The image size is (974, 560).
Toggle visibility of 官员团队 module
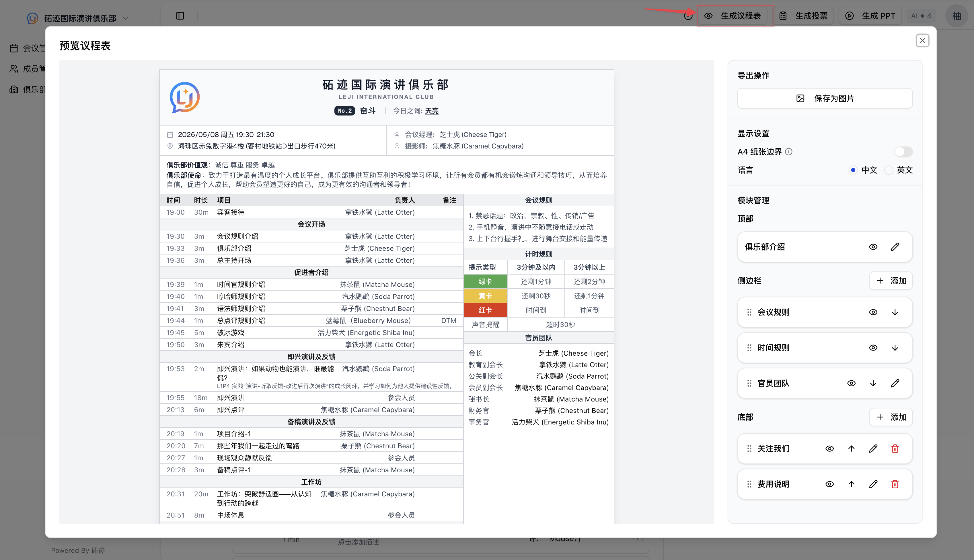pyautogui.click(x=851, y=383)
